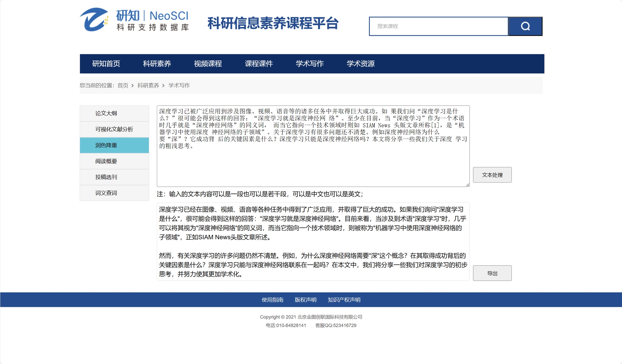This screenshot has height=364, width=622.
Task: Select the 课程课件 menu item
Action: 259,64
